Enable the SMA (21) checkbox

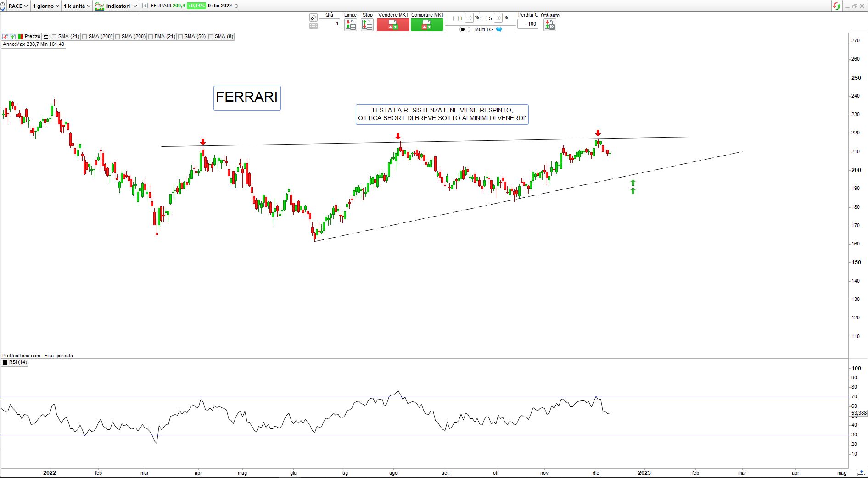pos(55,37)
